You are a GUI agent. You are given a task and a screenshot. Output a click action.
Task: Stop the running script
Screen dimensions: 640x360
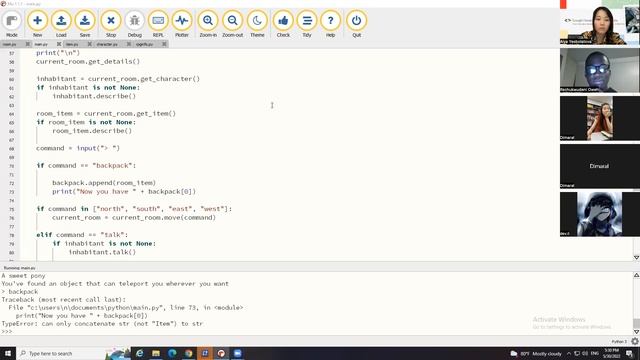pos(111,24)
